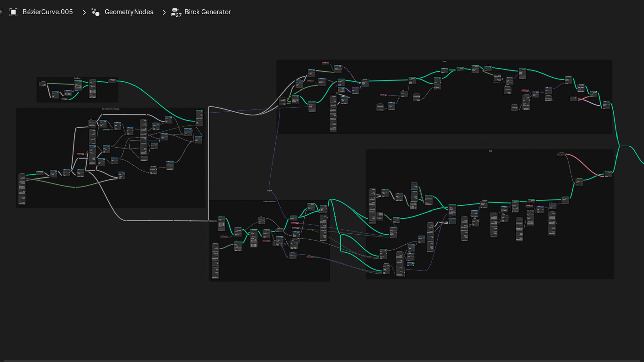
Task: Click the frame title of the bottom-center node group
Action: 269,201
